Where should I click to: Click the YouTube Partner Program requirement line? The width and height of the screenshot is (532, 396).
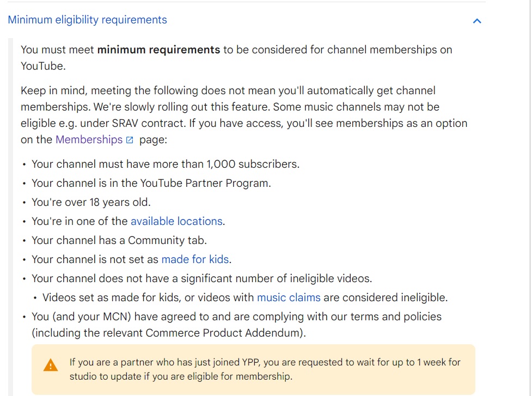click(x=151, y=183)
